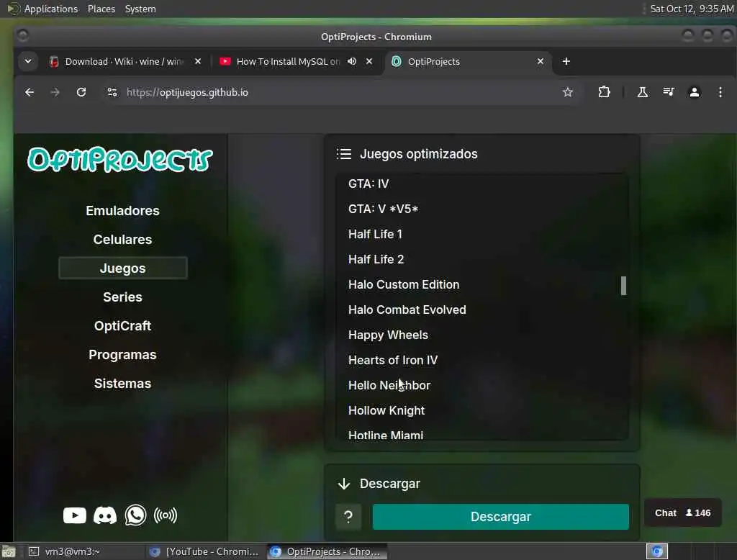The width and height of the screenshot is (737, 560).
Task: Open the Celulares section
Action: pyautogui.click(x=122, y=239)
